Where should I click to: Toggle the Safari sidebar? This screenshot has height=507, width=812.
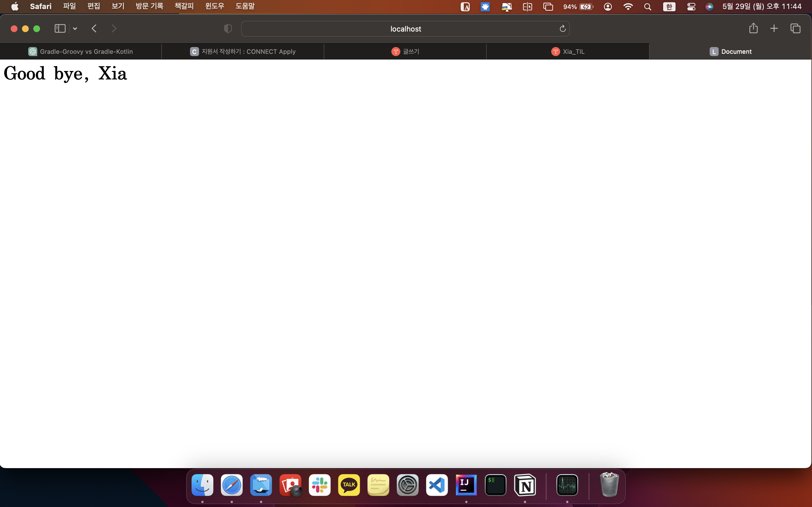[x=60, y=28]
